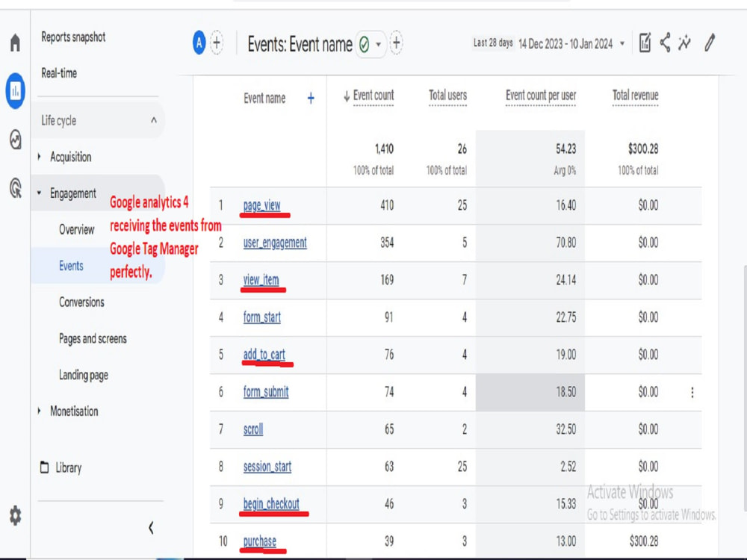Click the green check status icon by title
This screenshot has height=560, width=747.
[x=365, y=45]
